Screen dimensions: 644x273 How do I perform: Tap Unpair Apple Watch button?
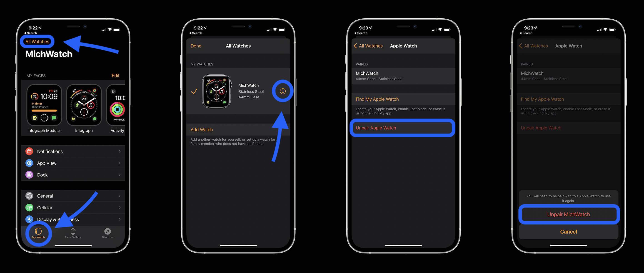tap(402, 127)
